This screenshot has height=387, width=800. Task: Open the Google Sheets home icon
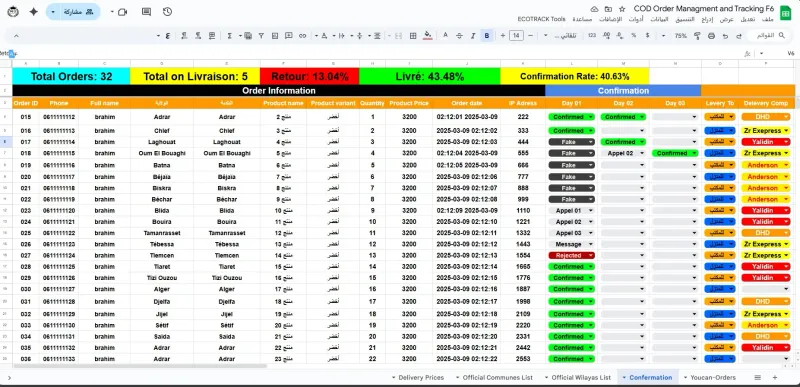point(786,14)
